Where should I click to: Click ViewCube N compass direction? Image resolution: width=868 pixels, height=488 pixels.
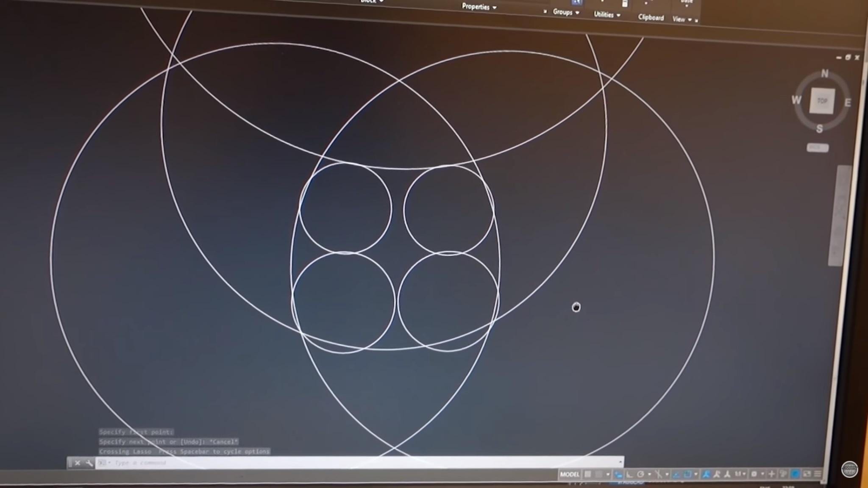point(825,74)
